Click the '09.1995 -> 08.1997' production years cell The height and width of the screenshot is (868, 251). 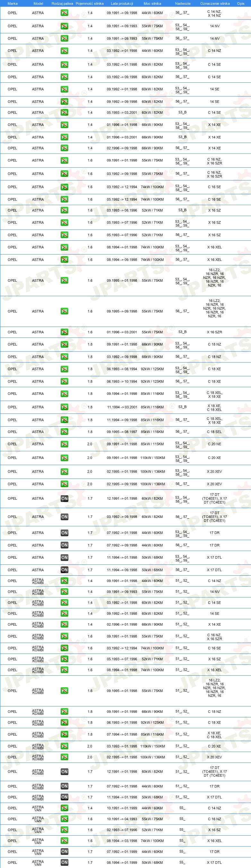(122, 432)
